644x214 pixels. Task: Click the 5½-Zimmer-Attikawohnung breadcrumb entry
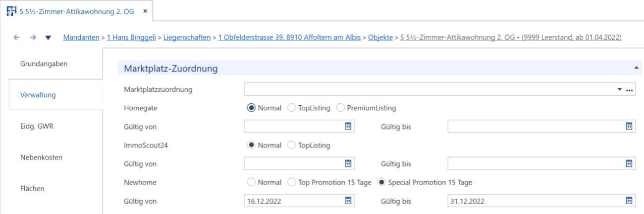click(x=511, y=37)
